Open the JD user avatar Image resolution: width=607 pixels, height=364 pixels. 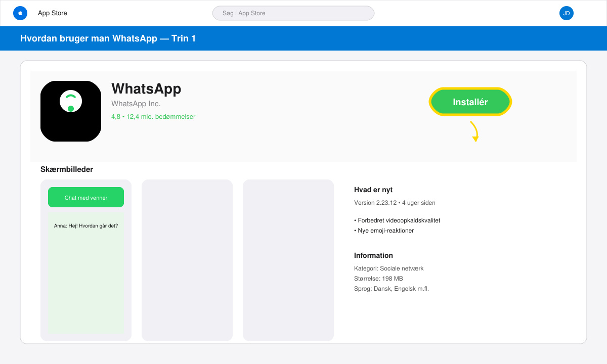point(567,13)
